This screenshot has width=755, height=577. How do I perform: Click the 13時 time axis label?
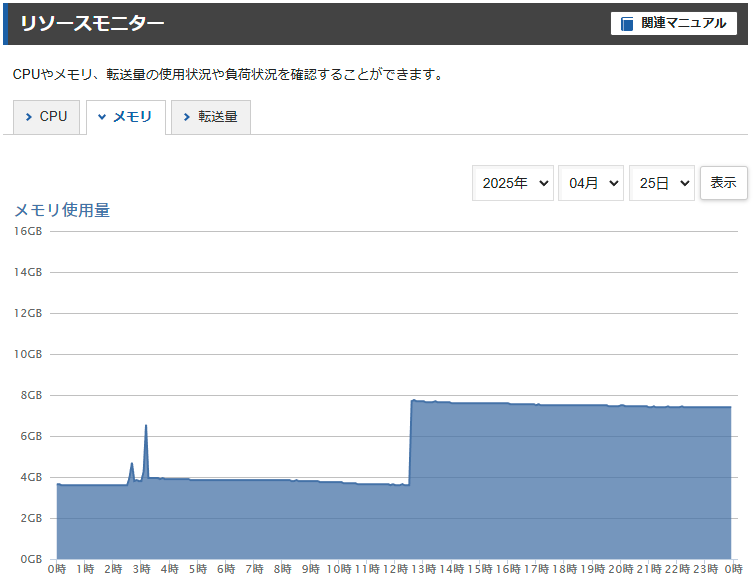coord(423,569)
